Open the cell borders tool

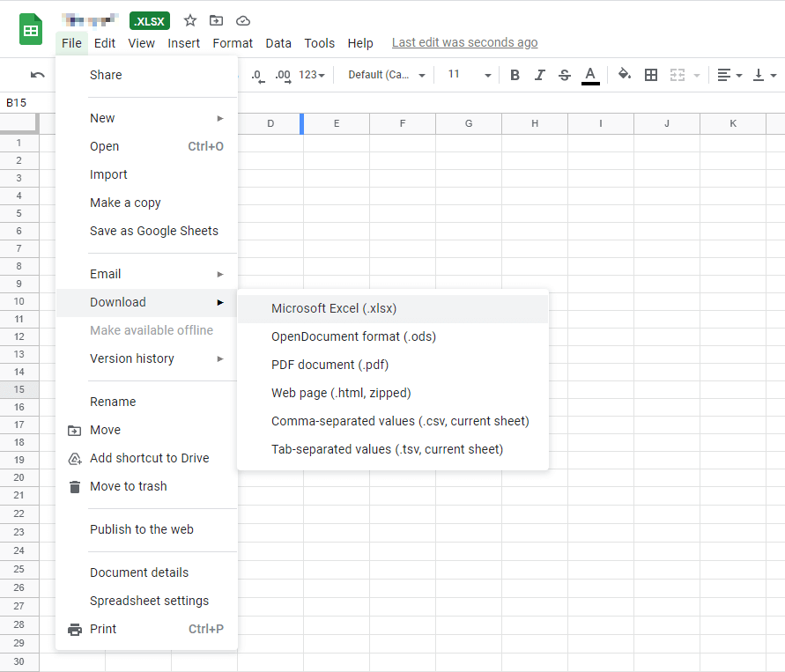[651, 75]
